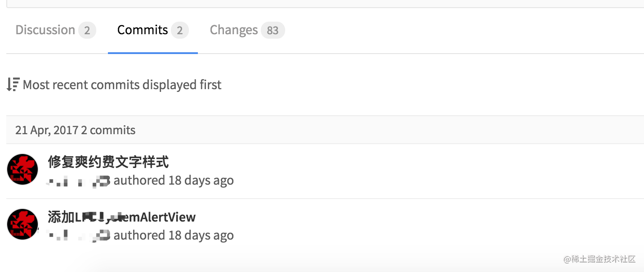Open author avatar beside 修复爽约费文字样式 commit

coord(22,169)
